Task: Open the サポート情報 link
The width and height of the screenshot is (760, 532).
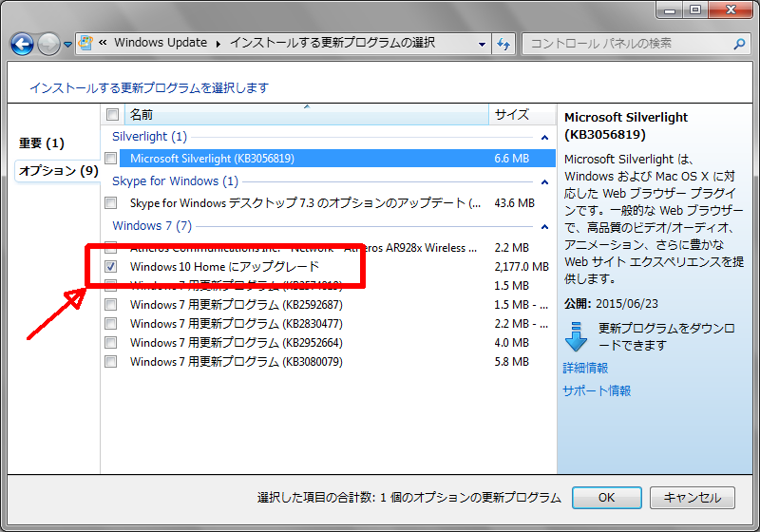Action: (597, 390)
